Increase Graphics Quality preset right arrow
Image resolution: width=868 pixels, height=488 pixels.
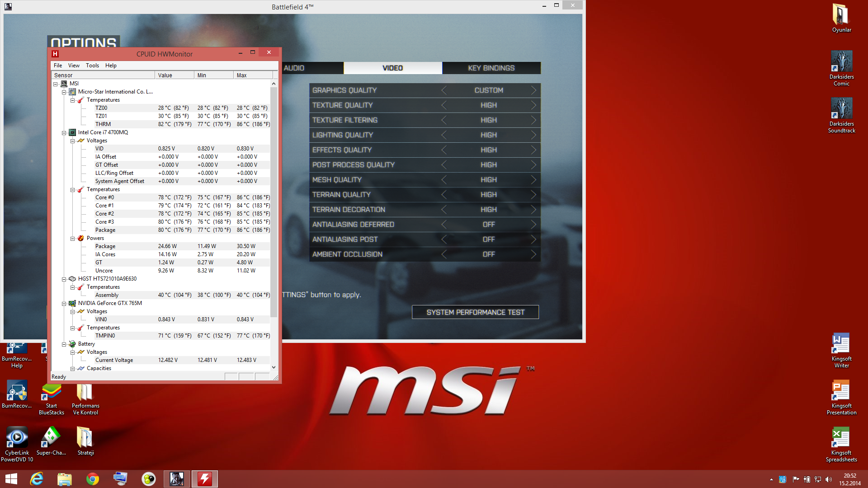pos(533,90)
